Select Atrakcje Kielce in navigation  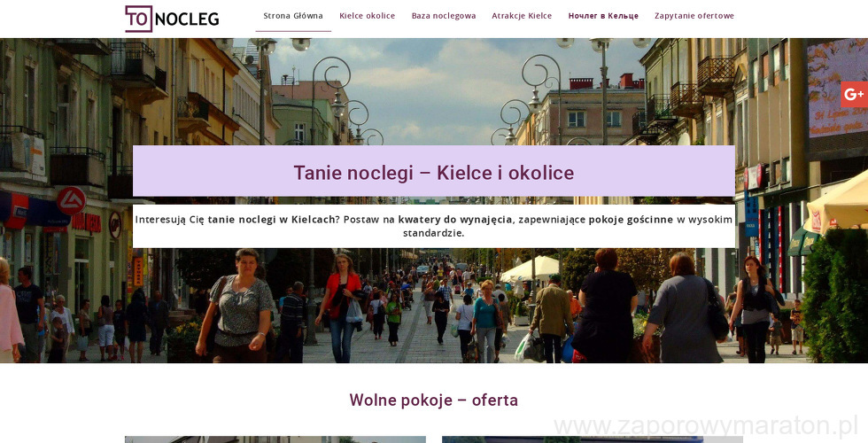pos(522,16)
